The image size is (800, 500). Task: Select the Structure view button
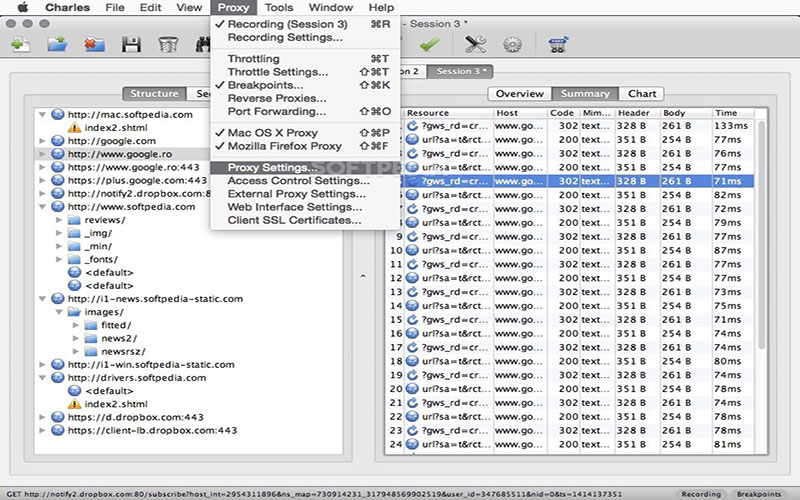pos(154,93)
